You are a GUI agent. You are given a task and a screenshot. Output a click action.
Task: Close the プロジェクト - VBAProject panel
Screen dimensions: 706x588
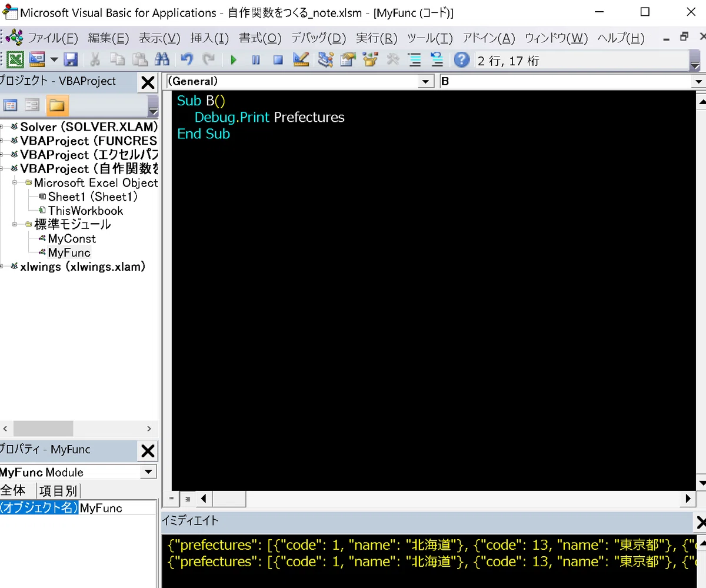(148, 83)
